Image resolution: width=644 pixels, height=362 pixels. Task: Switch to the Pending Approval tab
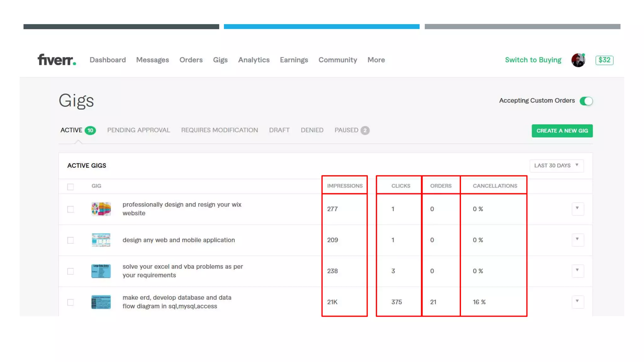(138, 130)
